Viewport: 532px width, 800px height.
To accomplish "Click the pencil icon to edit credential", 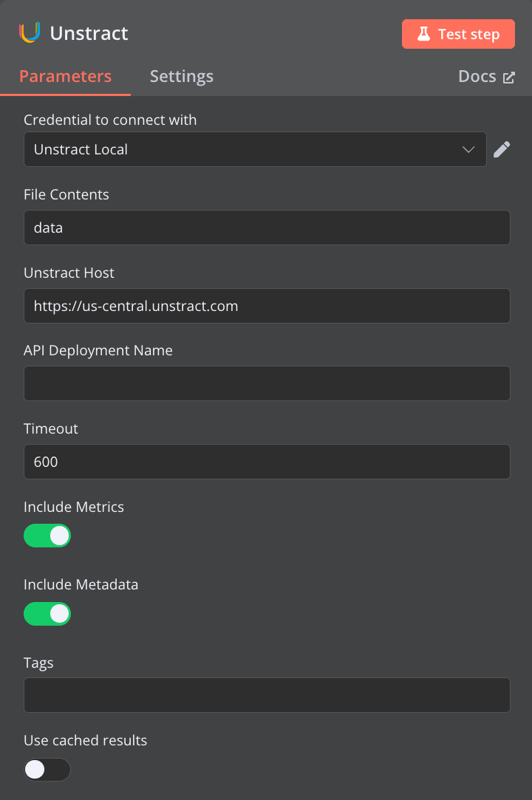I will coord(502,149).
